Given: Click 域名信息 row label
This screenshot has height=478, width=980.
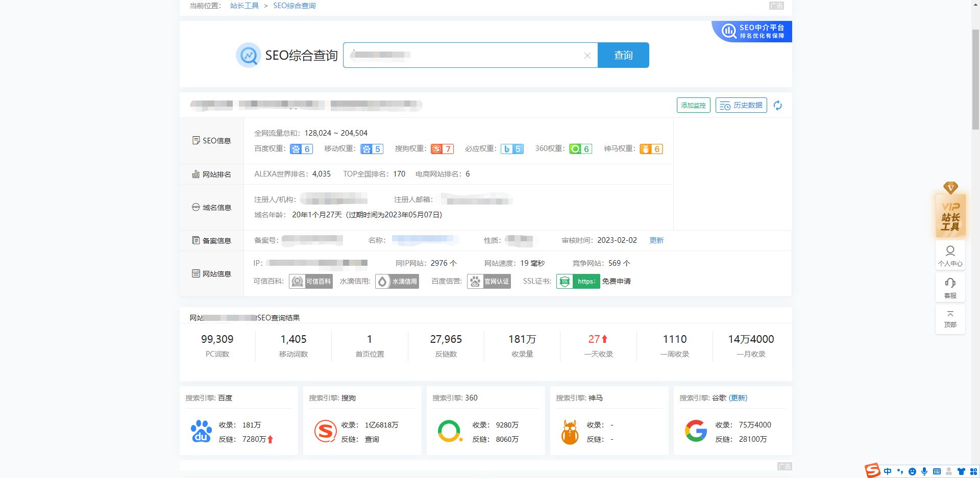Looking at the screenshot, I should click(x=211, y=208).
